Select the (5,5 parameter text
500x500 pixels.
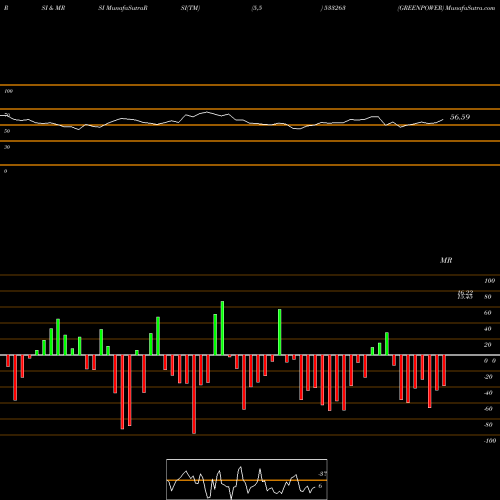pyautogui.click(x=257, y=8)
